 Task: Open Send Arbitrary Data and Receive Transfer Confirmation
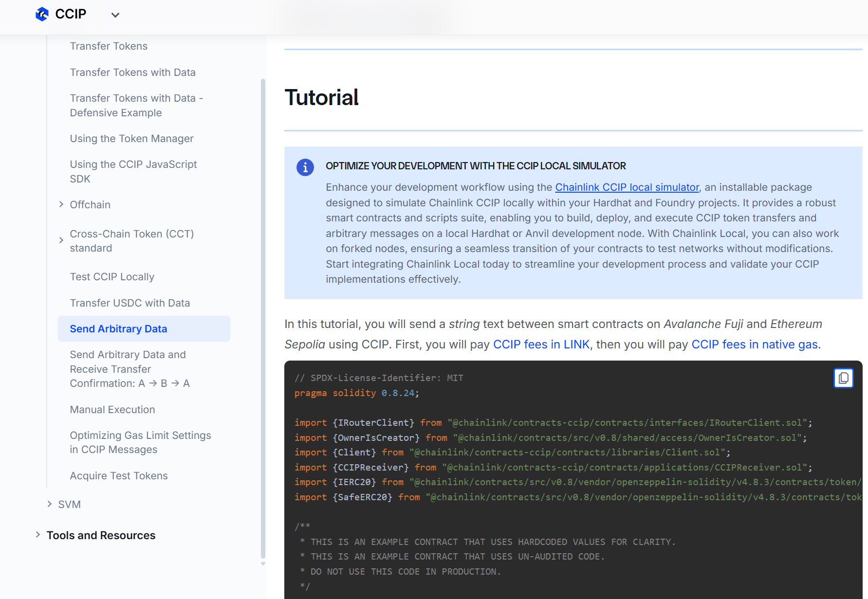[x=130, y=369]
